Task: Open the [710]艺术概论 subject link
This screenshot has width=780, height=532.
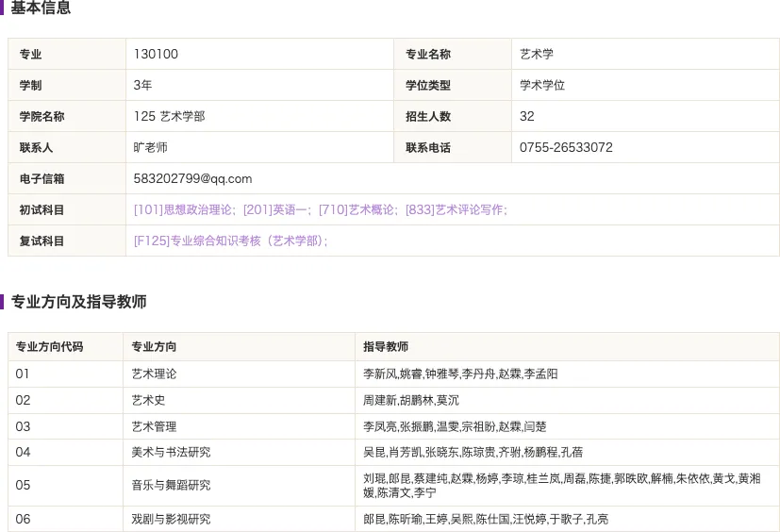Action: click(x=356, y=210)
